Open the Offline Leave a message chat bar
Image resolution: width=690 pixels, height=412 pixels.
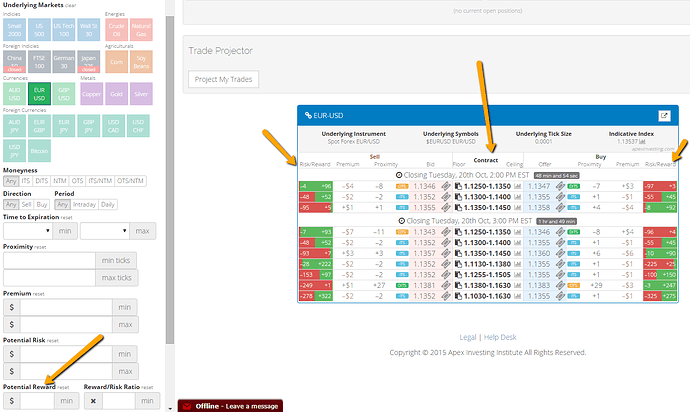click(x=230, y=404)
